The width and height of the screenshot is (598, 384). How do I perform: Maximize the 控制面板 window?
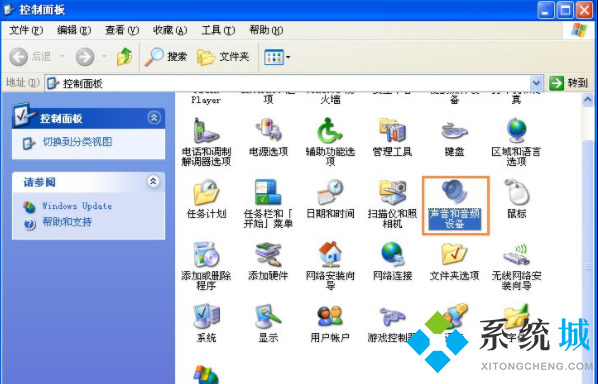(565, 10)
